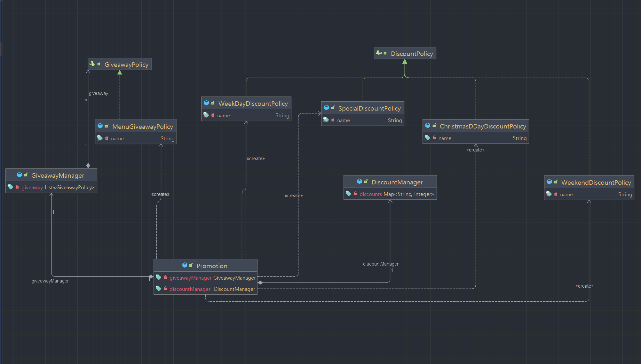Click the name field of WeekendDiscountPolicy

point(566,194)
